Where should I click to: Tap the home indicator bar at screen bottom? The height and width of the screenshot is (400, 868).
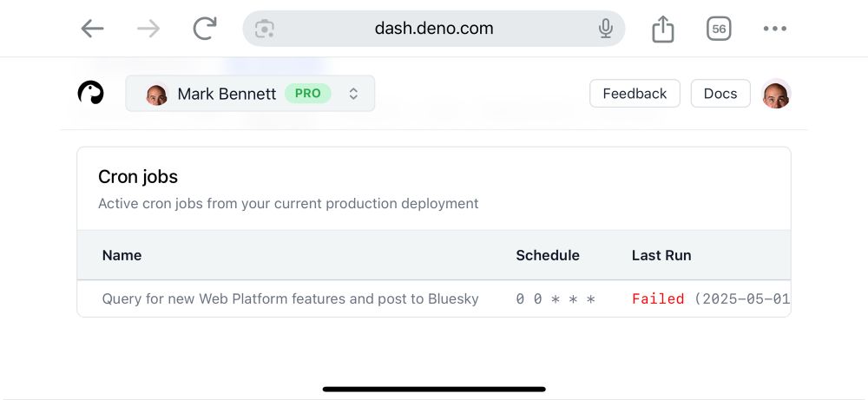[x=434, y=389]
